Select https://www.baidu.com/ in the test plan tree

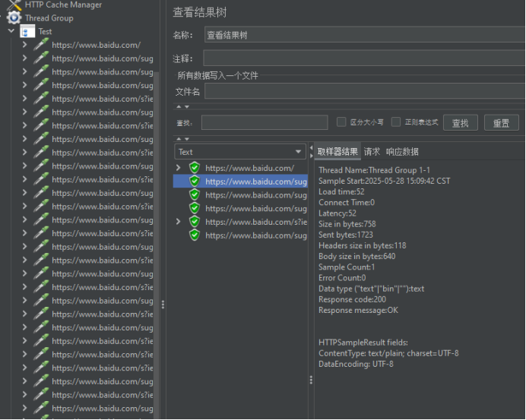click(x=97, y=45)
